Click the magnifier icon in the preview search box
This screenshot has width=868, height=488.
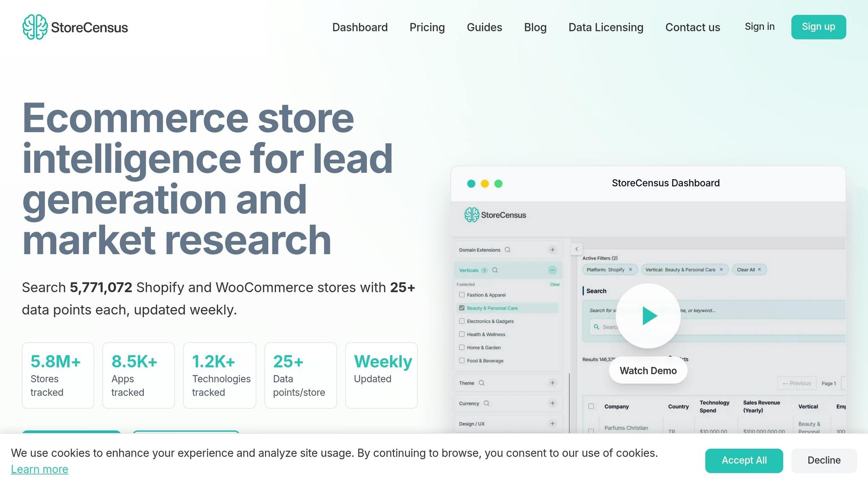pos(596,327)
